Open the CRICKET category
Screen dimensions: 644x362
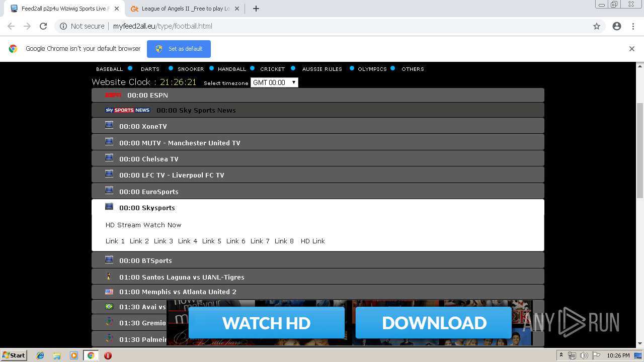click(x=273, y=69)
